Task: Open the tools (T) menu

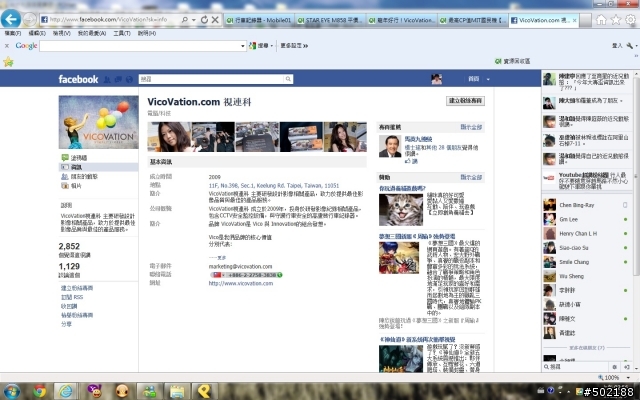Action: (x=122, y=33)
